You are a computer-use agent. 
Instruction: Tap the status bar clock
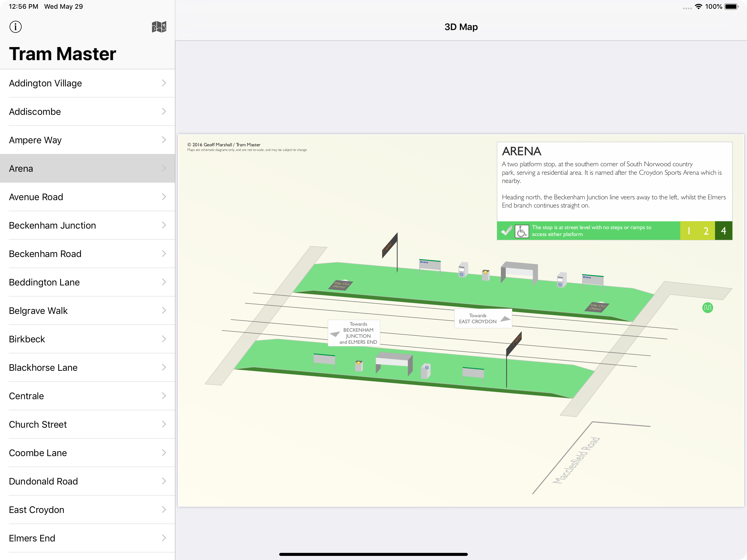[23, 6]
